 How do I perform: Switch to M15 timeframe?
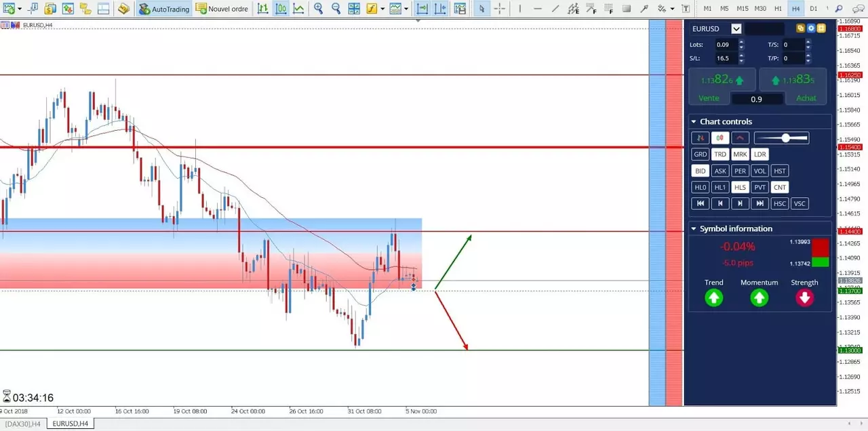pos(743,9)
